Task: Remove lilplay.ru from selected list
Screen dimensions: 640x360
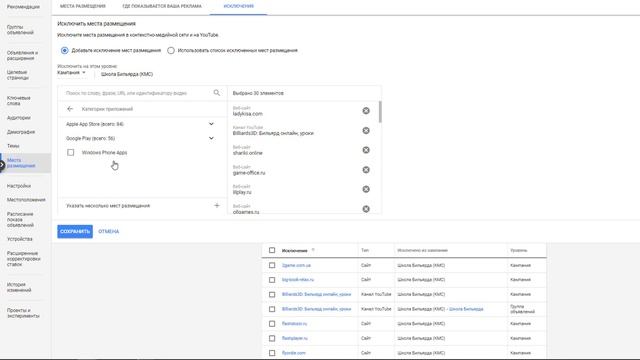Action: click(x=366, y=189)
